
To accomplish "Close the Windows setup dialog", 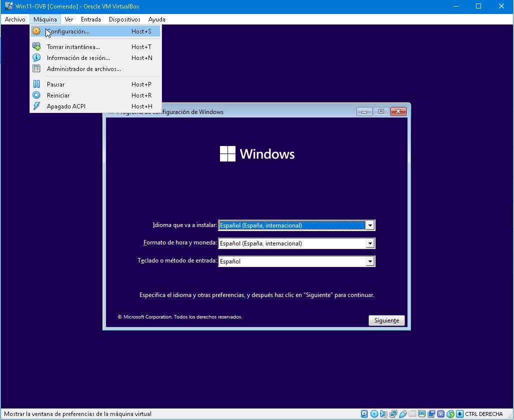I will [398, 111].
